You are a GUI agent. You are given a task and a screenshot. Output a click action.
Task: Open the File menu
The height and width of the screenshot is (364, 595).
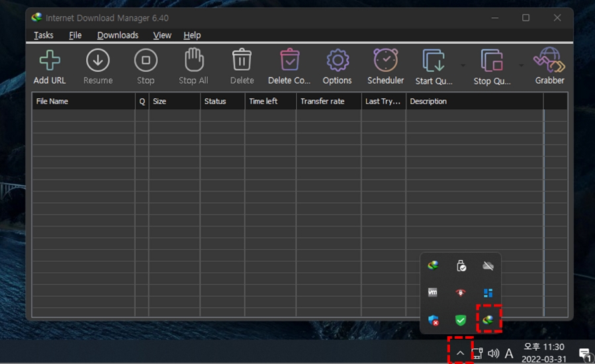coord(75,35)
